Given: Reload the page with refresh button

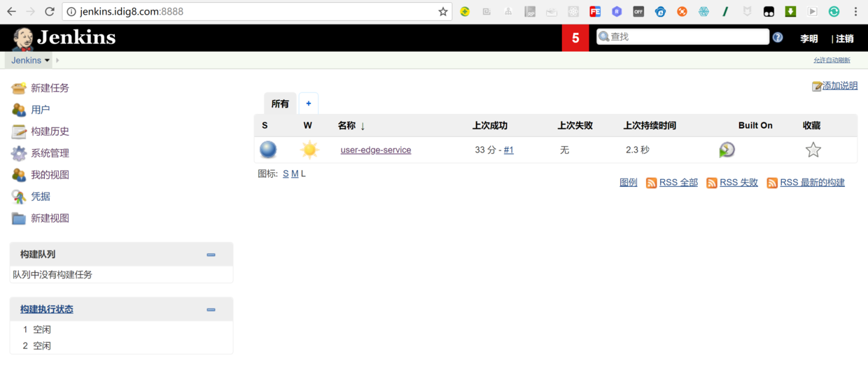Looking at the screenshot, I should coord(49,12).
